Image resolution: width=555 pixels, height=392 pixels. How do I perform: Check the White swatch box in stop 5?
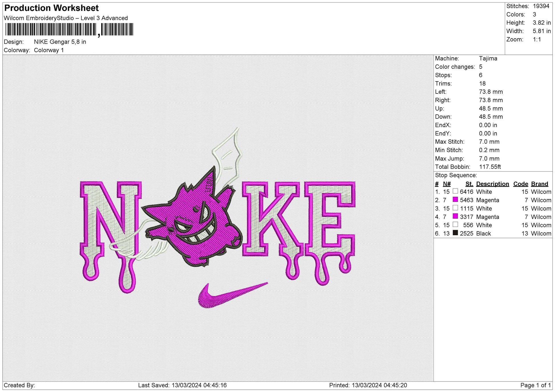pos(455,225)
